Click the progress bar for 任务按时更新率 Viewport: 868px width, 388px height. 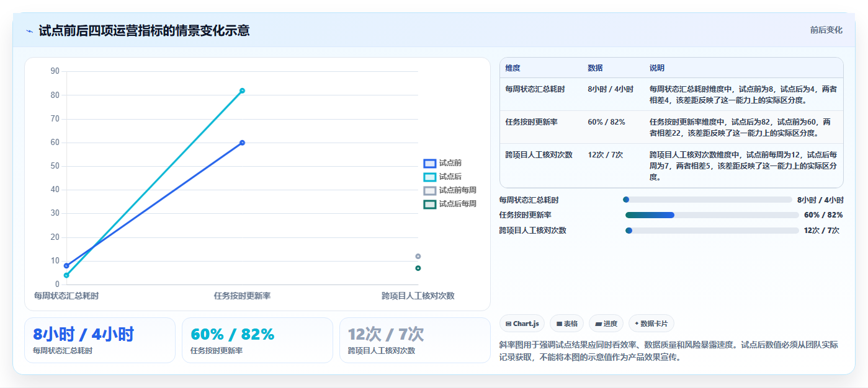point(712,215)
